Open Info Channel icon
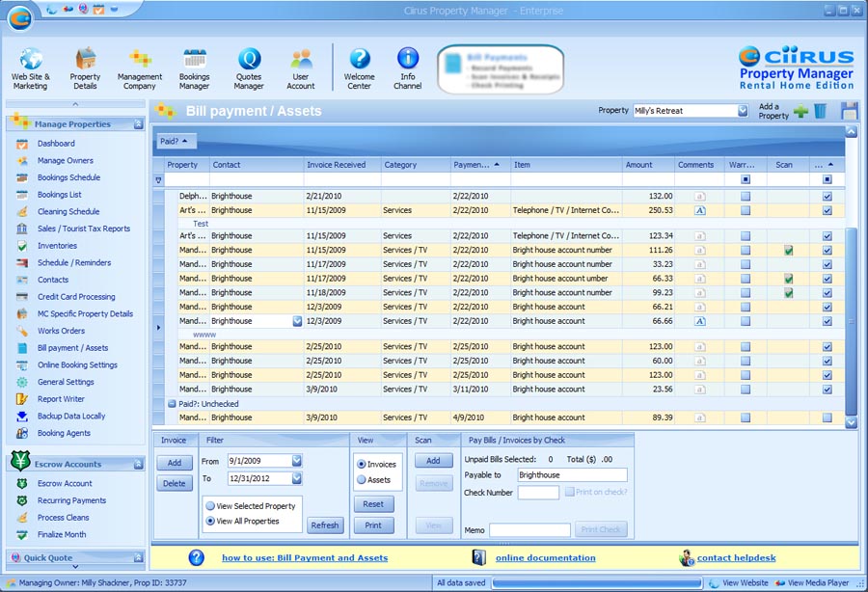The width and height of the screenshot is (868, 592). pyautogui.click(x=408, y=69)
